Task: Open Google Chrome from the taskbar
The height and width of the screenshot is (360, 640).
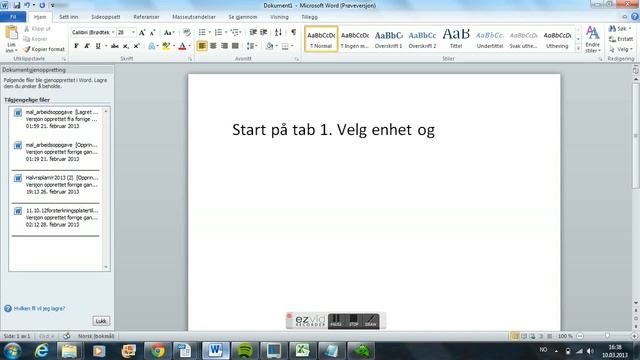Action: (157, 351)
